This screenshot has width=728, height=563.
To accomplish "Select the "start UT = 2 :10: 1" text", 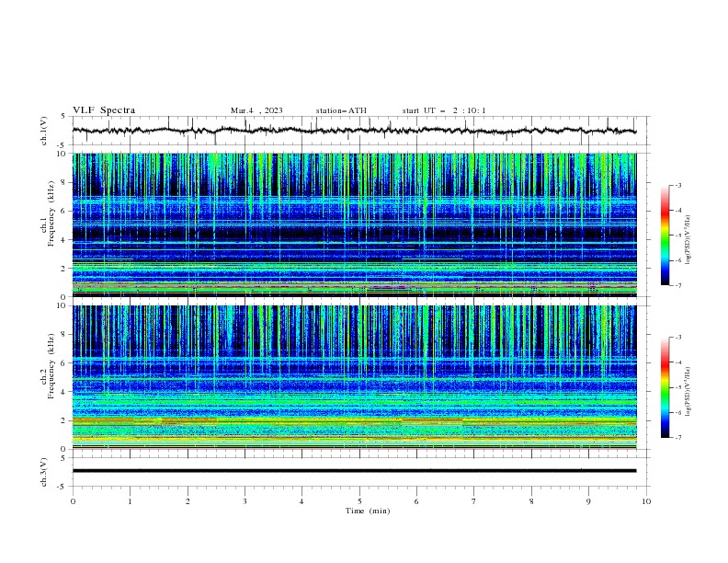I will click(x=444, y=110).
